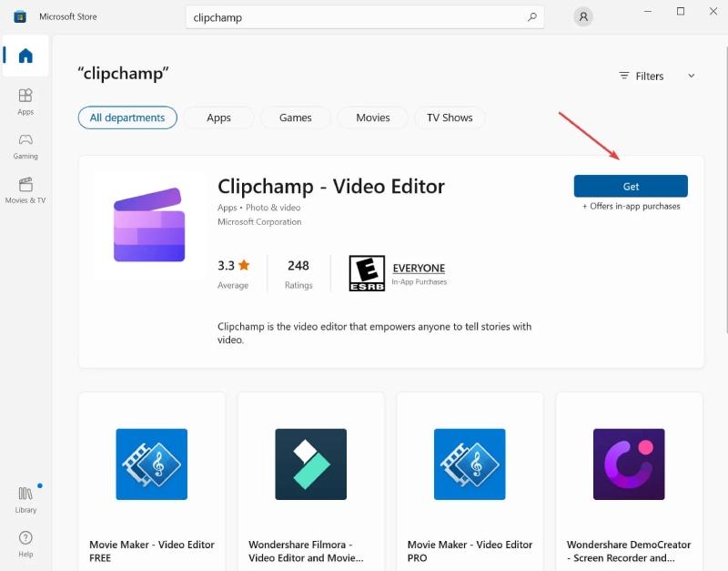Click the search magnifier icon
This screenshot has width=728, height=571.
coord(532,17)
